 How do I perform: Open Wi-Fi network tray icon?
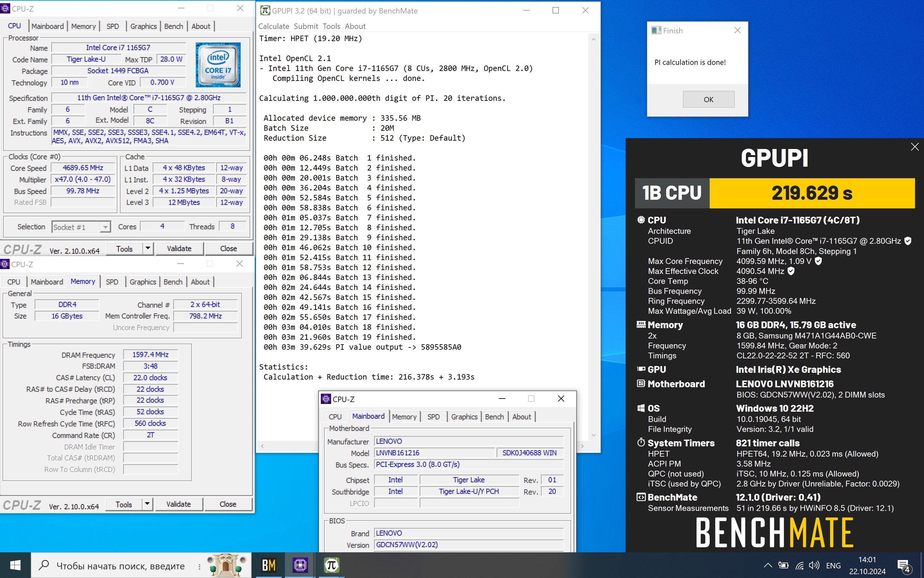point(800,565)
